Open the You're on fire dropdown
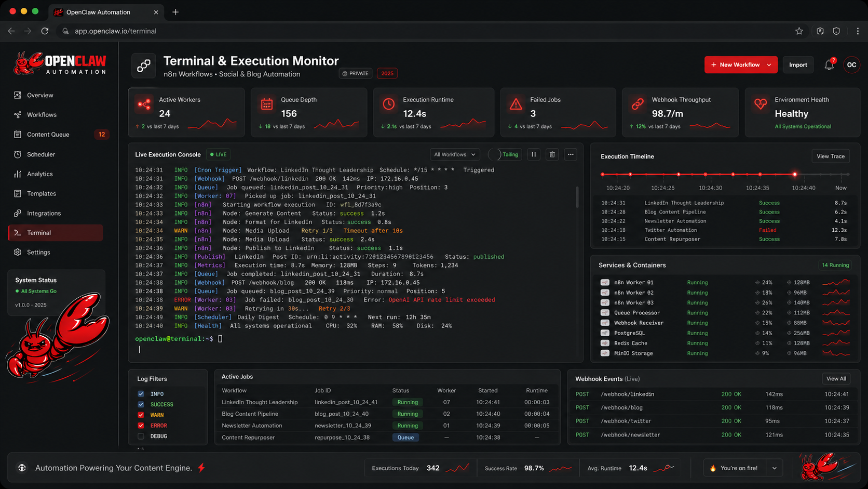Viewport: 868px width, 489px height. [774, 468]
